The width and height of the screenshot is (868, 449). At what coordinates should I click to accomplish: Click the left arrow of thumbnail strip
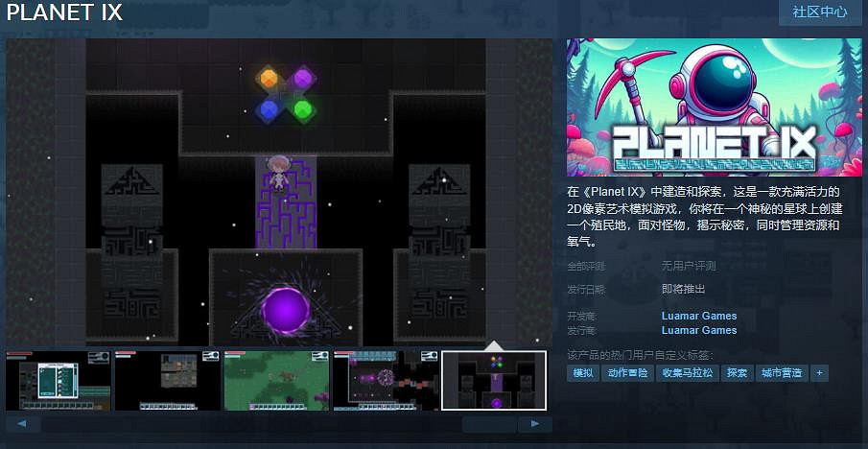(23, 424)
